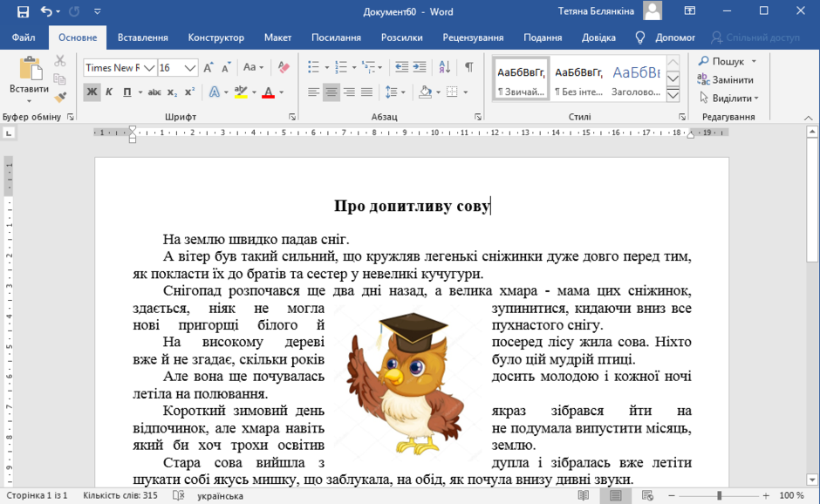Apply the Без інтервалів style

click(x=578, y=79)
